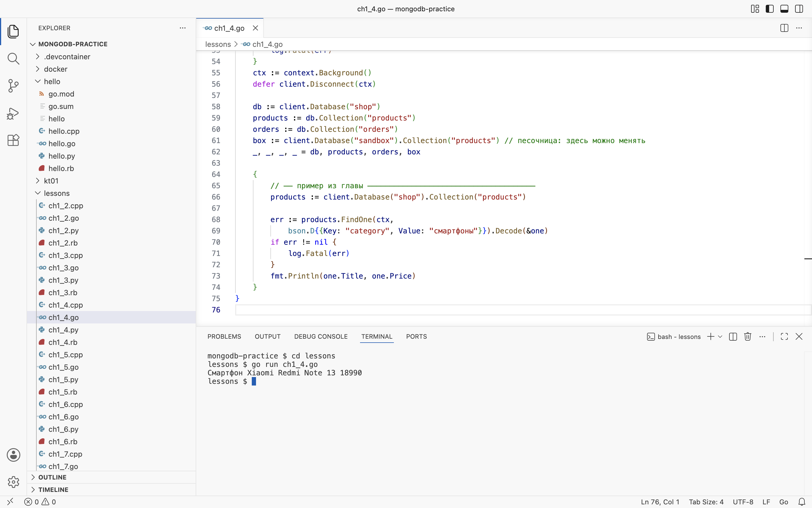Screen dimensions: 812x508
Task: Split the terminal
Action: click(733, 336)
